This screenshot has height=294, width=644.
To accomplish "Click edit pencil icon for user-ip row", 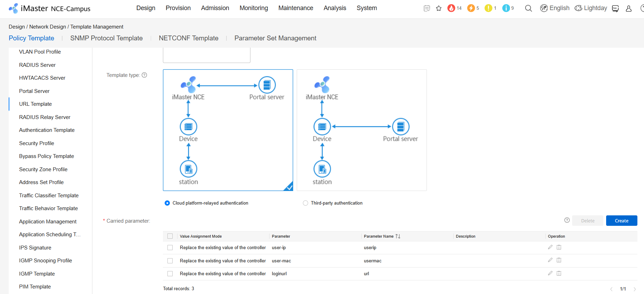I will (x=550, y=247).
